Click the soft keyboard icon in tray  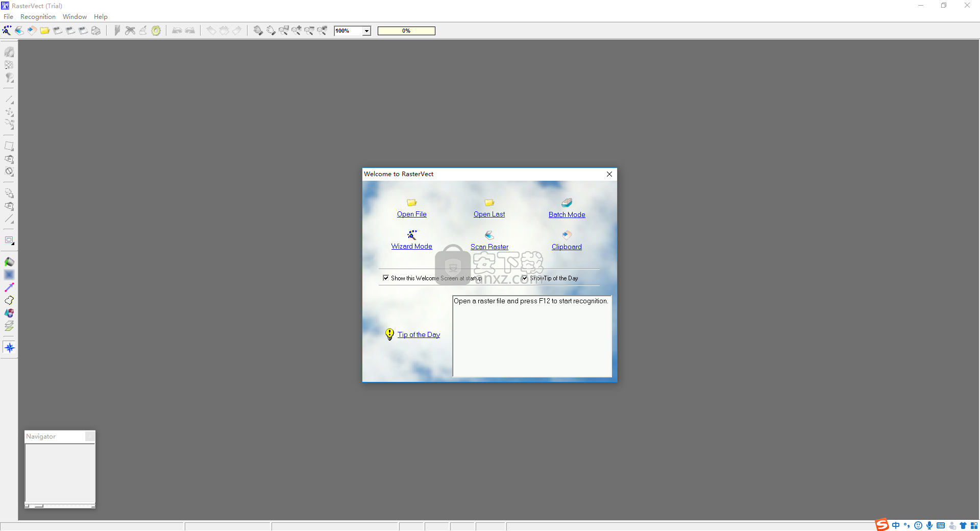(x=941, y=525)
